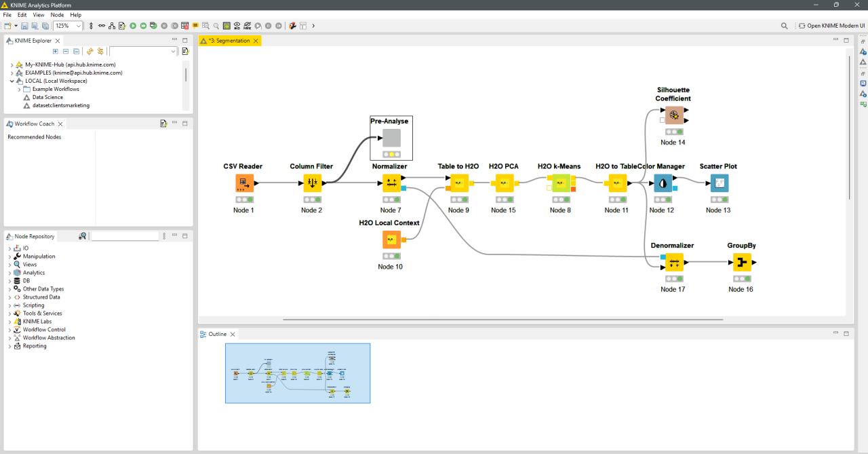Select datasetclientsmarketing workflow
The image size is (868, 454).
61,105
